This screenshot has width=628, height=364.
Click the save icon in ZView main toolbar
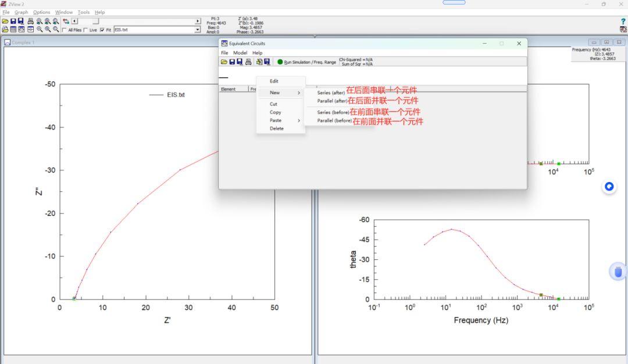point(13,21)
